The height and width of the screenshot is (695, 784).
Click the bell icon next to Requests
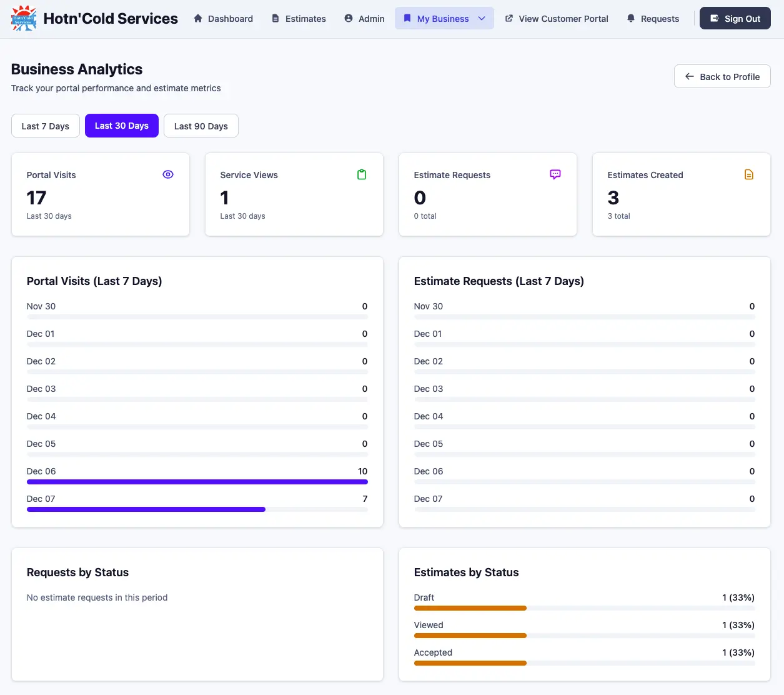pos(631,19)
